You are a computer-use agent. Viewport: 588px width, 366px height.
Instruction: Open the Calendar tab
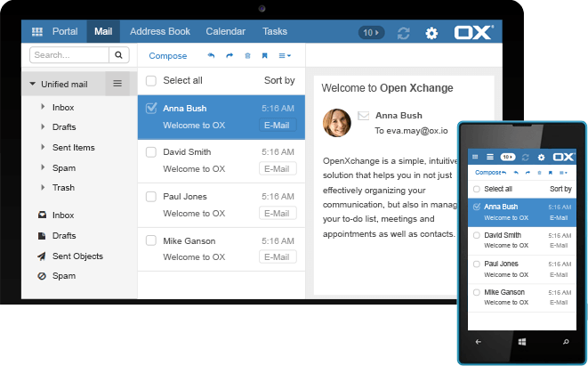225,32
